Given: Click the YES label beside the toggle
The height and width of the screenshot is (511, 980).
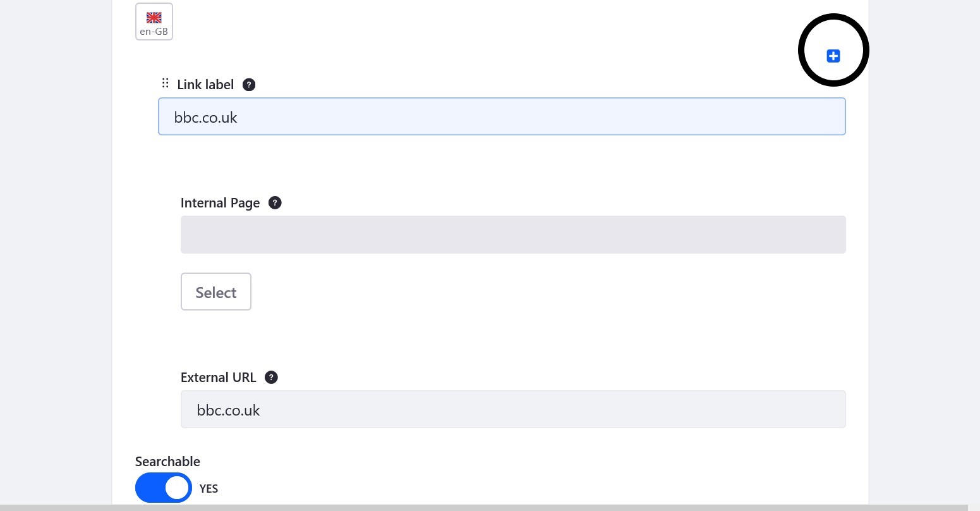Looking at the screenshot, I should coord(209,489).
